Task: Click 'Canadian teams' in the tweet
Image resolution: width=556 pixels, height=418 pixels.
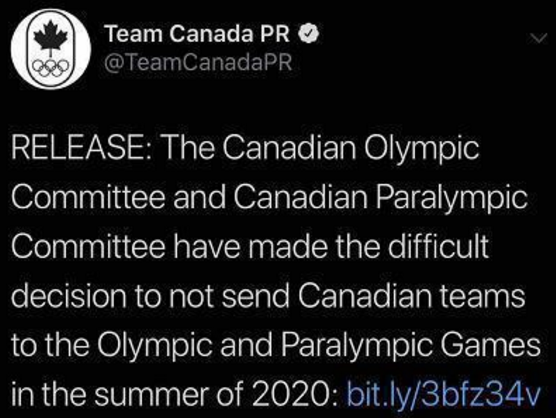Action: [411, 296]
